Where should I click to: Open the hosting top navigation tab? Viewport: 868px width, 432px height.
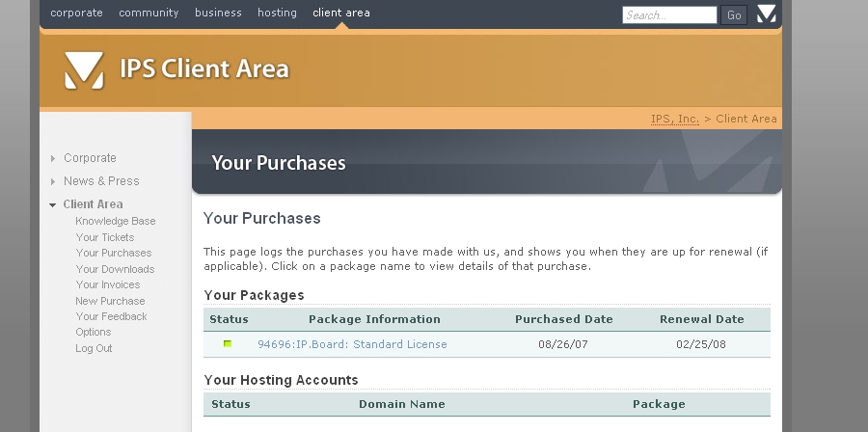click(x=277, y=13)
